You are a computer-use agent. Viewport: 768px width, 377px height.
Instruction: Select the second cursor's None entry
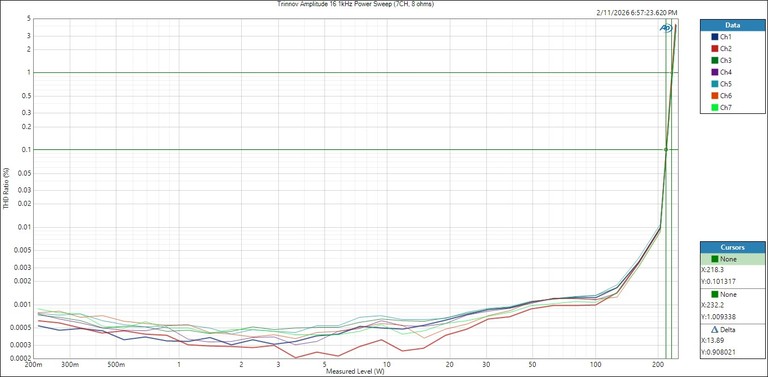732,295
